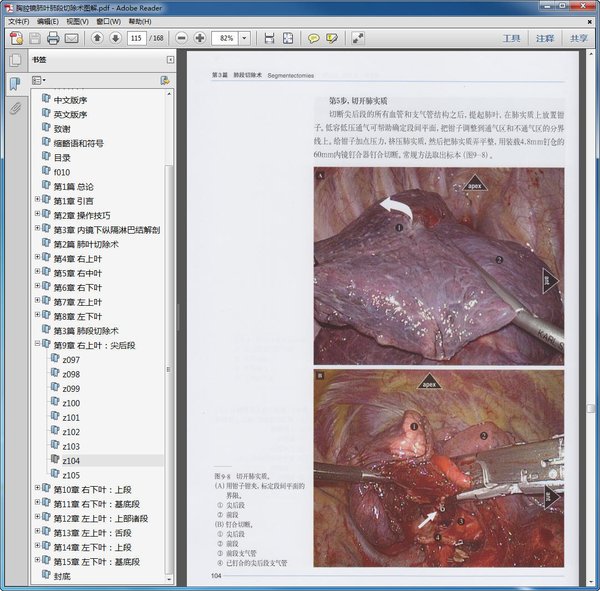
Task: Collapse the 书签 panel button
Action: click(x=170, y=60)
